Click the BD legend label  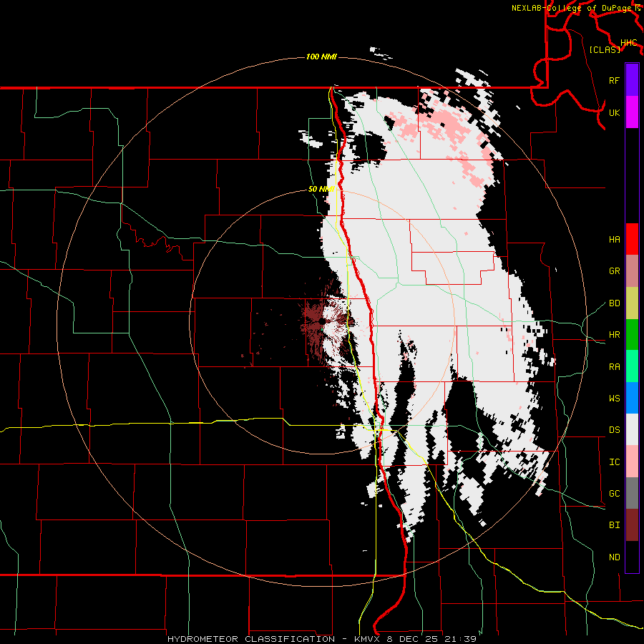tap(614, 303)
